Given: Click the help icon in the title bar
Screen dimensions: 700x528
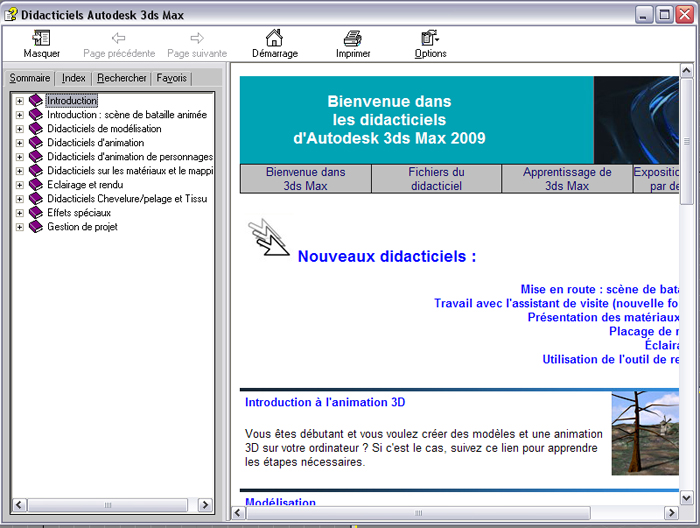Looking at the screenshot, I should (11, 14).
